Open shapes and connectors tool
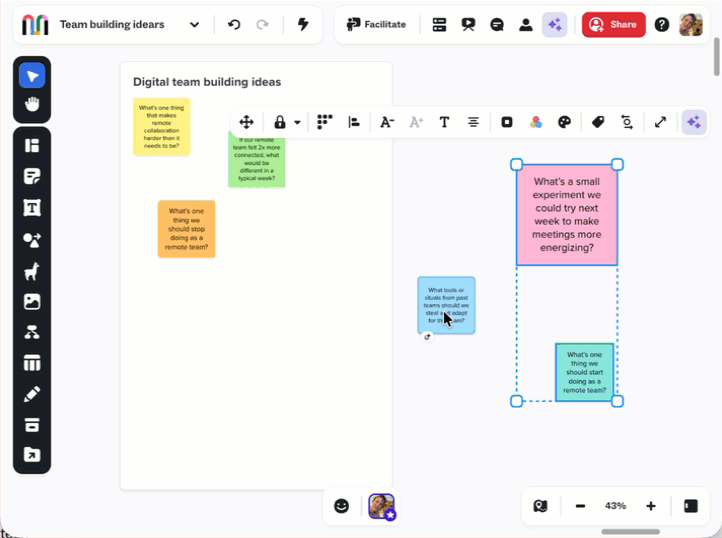The image size is (722, 538). pos(32,240)
